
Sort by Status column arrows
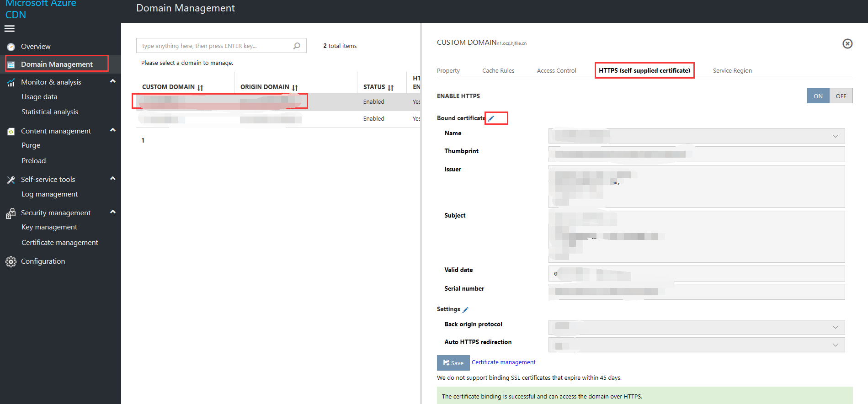[x=390, y=87]
